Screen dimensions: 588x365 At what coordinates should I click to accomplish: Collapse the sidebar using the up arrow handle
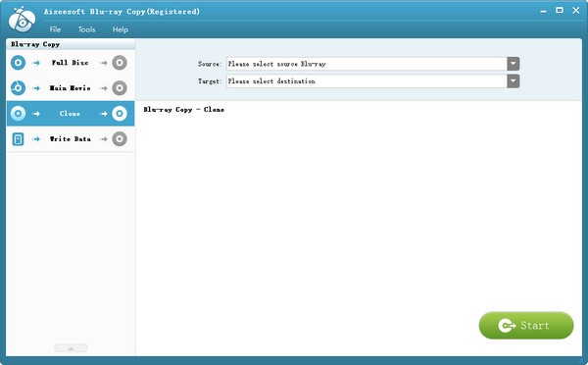tap(71, 348)
